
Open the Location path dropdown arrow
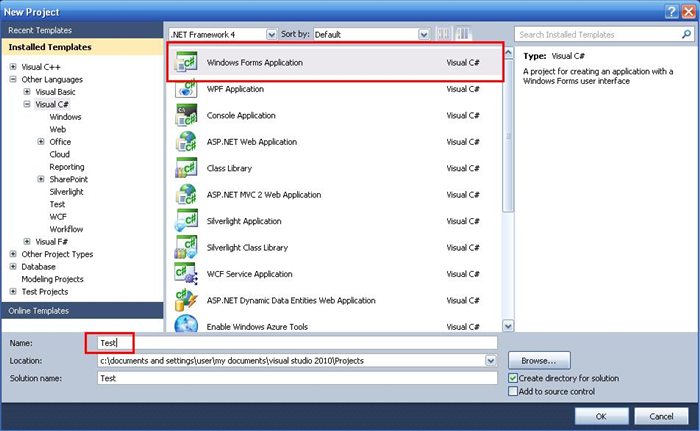491,360
